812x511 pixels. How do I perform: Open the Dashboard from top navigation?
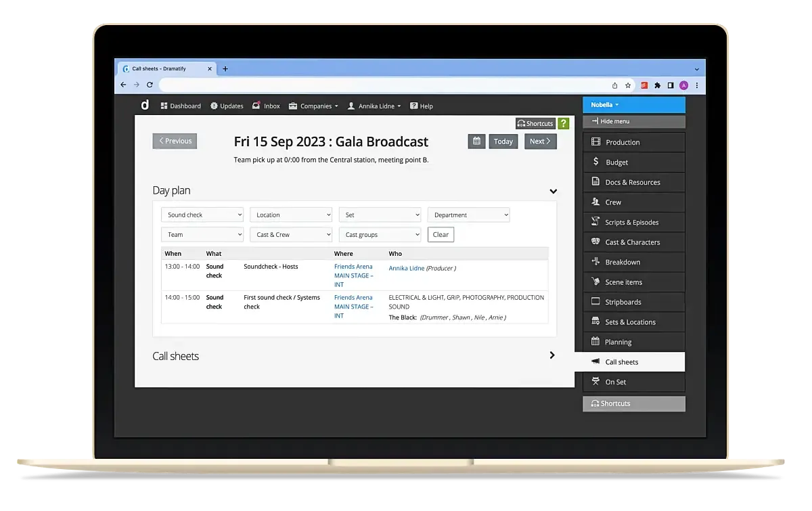tap(181, 106)
